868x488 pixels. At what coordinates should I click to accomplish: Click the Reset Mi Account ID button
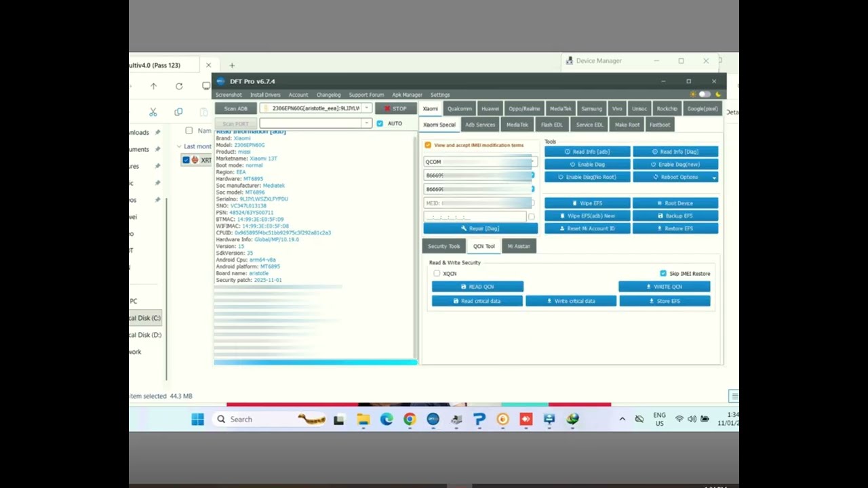[x=587, y=228]
